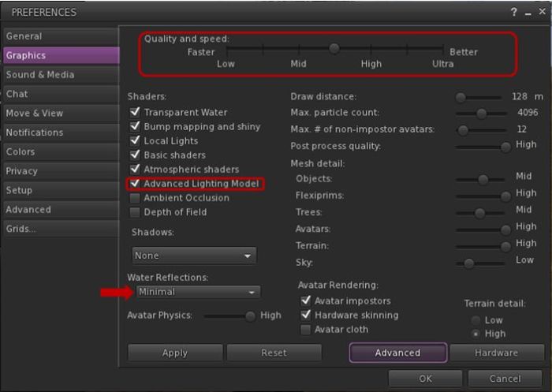Uncheck Local Lights

coord(135,141)
